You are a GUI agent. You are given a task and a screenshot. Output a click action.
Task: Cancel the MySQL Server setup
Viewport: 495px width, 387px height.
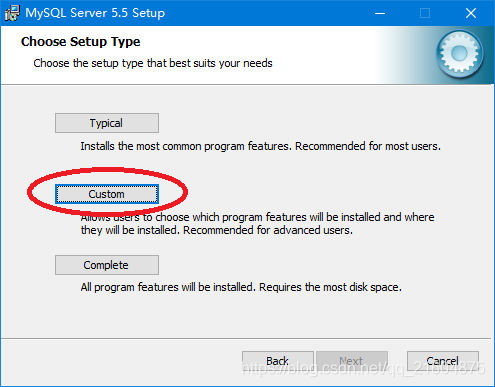point(443,361)
